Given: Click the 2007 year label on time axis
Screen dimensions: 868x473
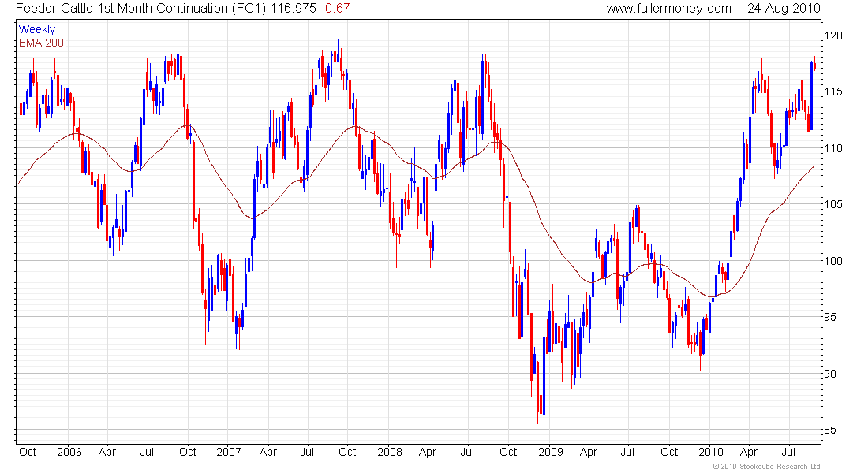Looking at the screenshot, I should pos(229,452).
